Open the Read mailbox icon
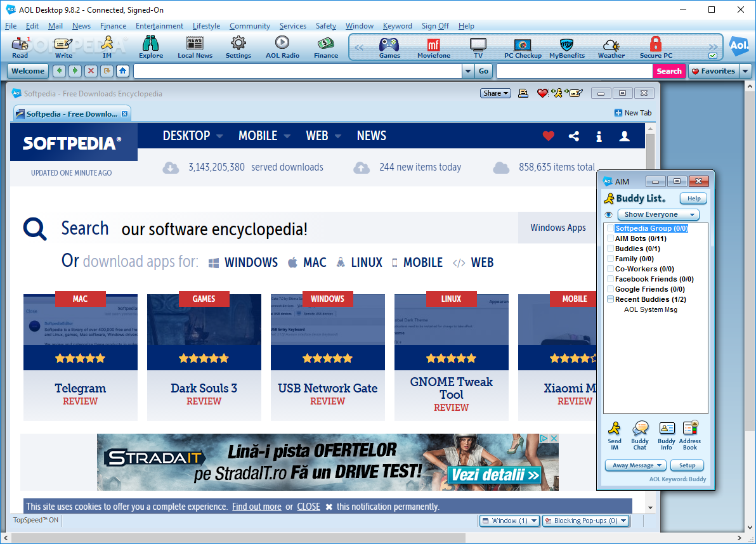 coord(19,46)
